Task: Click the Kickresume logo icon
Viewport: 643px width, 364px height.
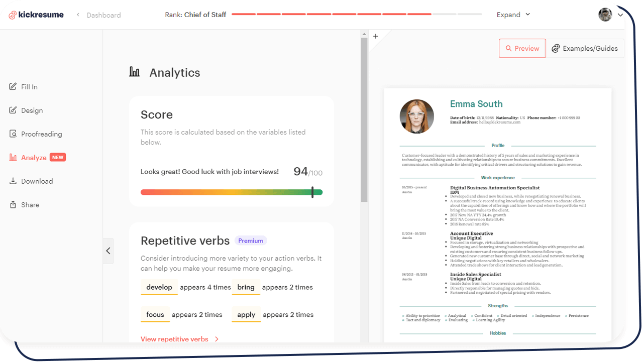Action: (x=13, y=15)
